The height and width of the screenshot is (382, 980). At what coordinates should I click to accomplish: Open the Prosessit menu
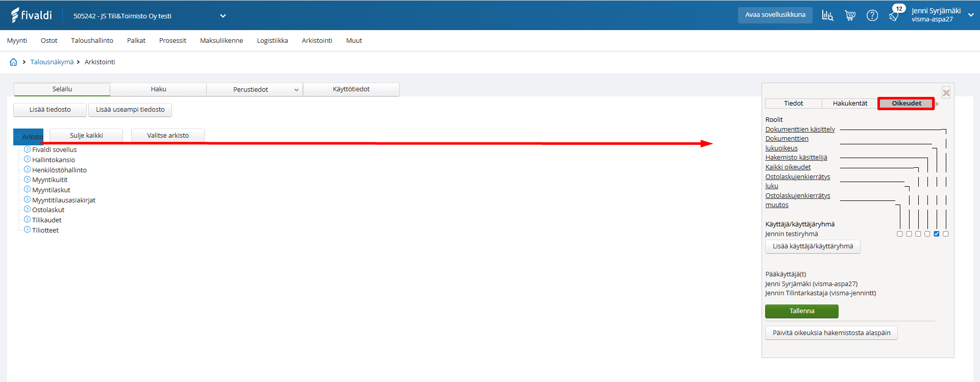[173, 41]
